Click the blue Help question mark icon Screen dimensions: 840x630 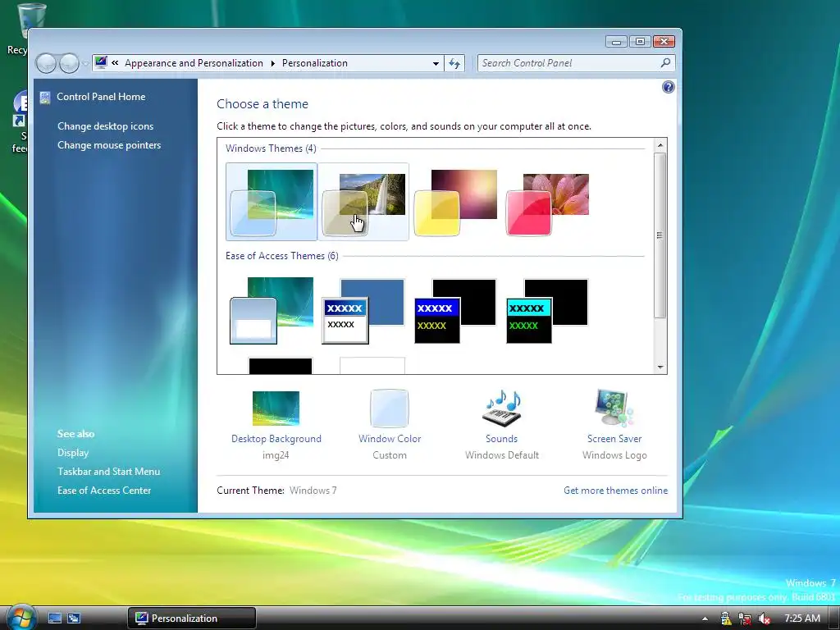[668, 87]
